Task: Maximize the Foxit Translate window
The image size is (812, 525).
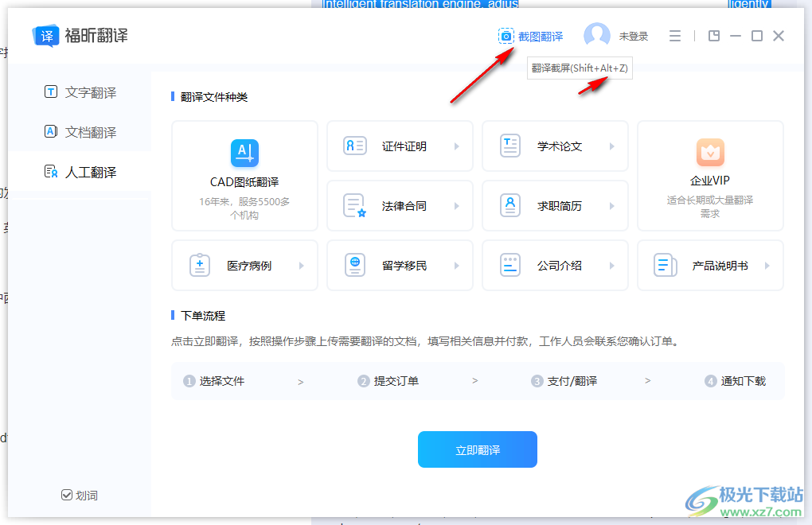Action: 757,36
